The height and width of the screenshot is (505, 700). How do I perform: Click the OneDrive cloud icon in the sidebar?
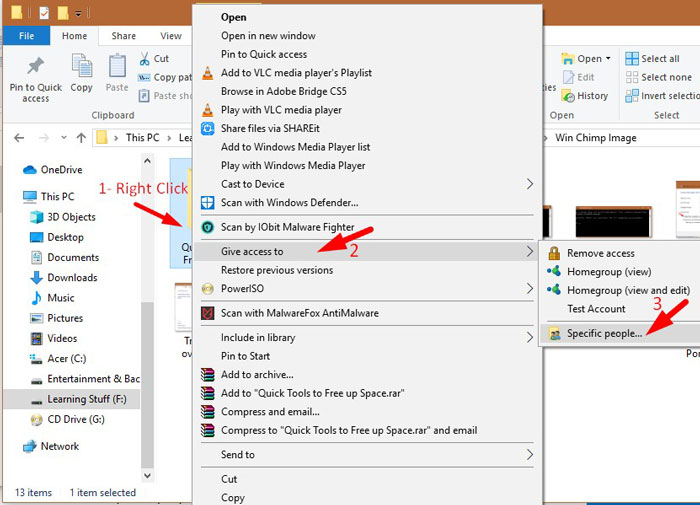(30, 170)
